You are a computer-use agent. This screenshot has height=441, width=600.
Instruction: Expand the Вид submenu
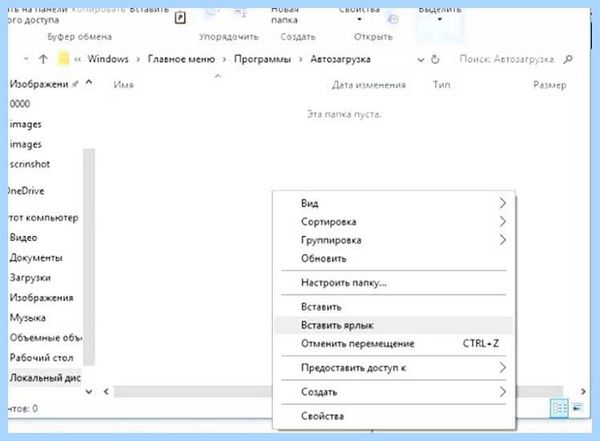(x=393, y=203)
